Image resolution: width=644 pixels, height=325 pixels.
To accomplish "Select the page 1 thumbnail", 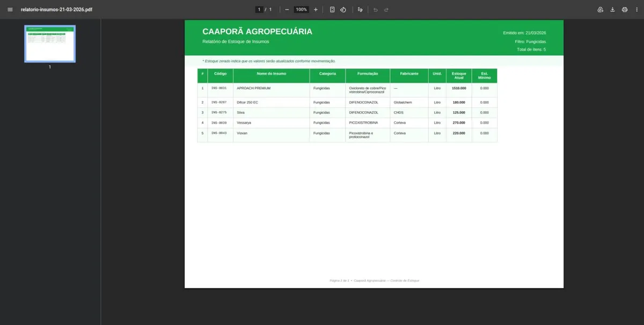I will pos(50,44).
